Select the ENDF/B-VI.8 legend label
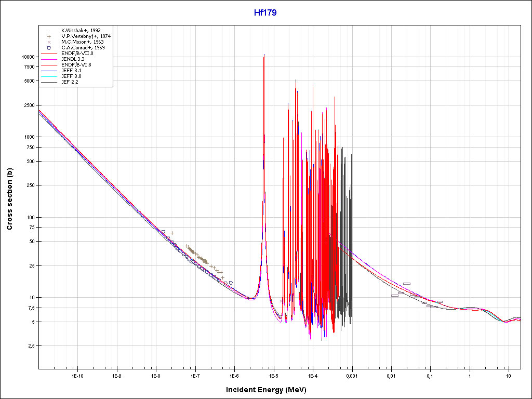The width and height of the screenshot is (532, 399). pyautogui.click(x=76, y=65)
